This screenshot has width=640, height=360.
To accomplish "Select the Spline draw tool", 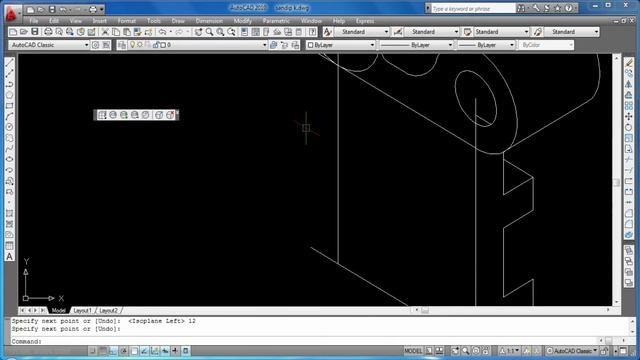I will [9, 149].
